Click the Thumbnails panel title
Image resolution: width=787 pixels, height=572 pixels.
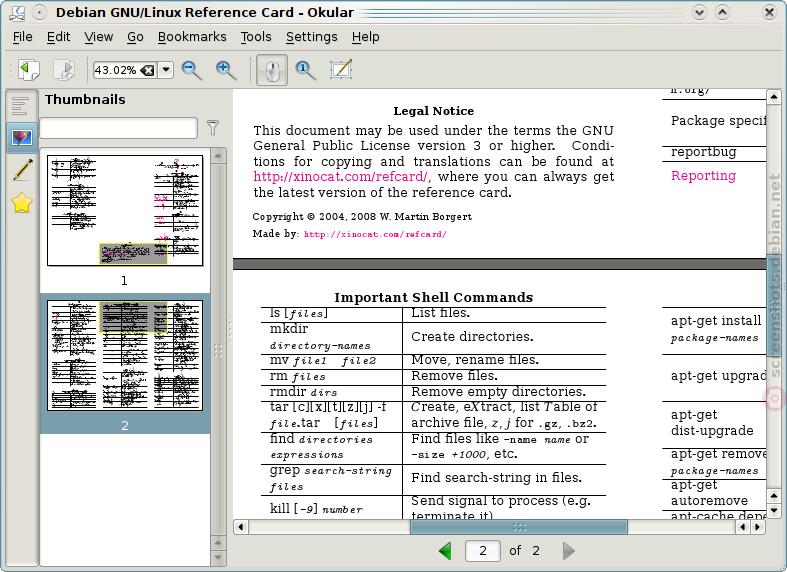tap(85, 99)
